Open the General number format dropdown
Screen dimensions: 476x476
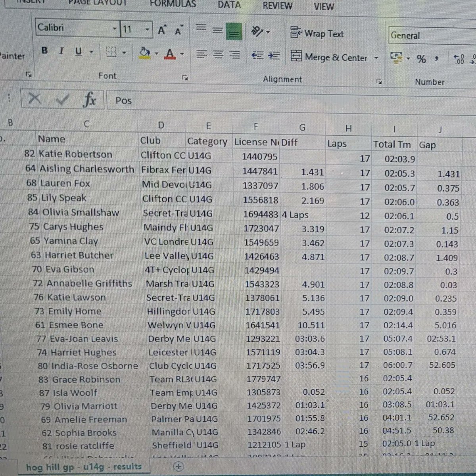[x=432, y=36]
